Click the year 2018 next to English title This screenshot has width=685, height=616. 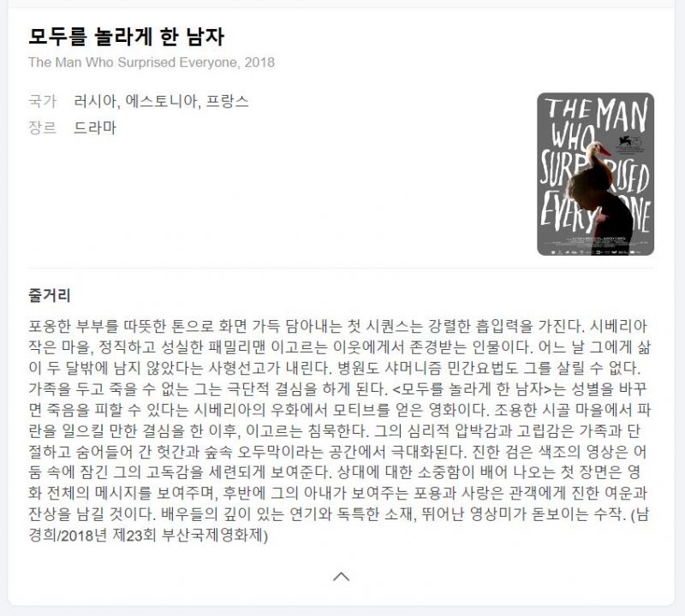point(259,62)
